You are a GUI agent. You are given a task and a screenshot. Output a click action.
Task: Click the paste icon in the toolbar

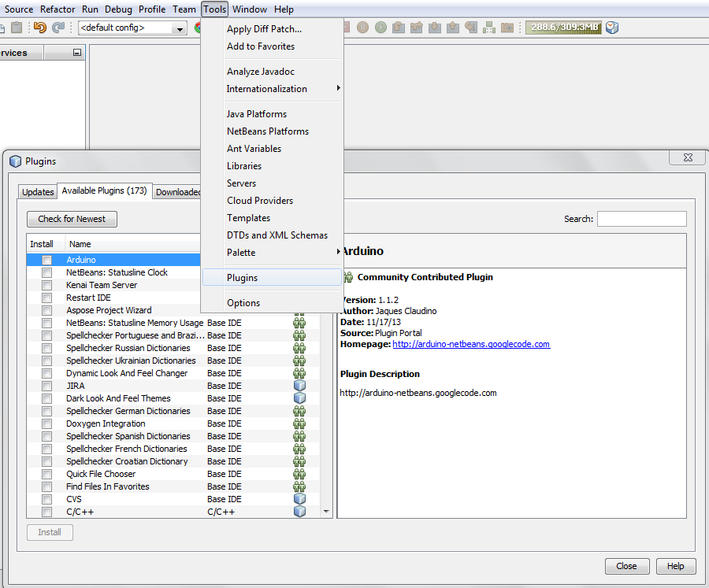pos(16,28)
